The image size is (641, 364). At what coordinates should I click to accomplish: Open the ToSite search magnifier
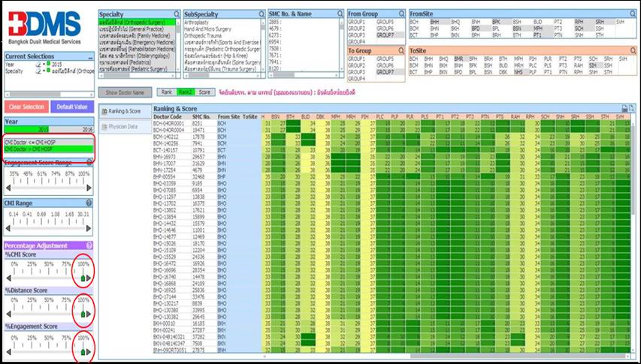pos(630,50)
